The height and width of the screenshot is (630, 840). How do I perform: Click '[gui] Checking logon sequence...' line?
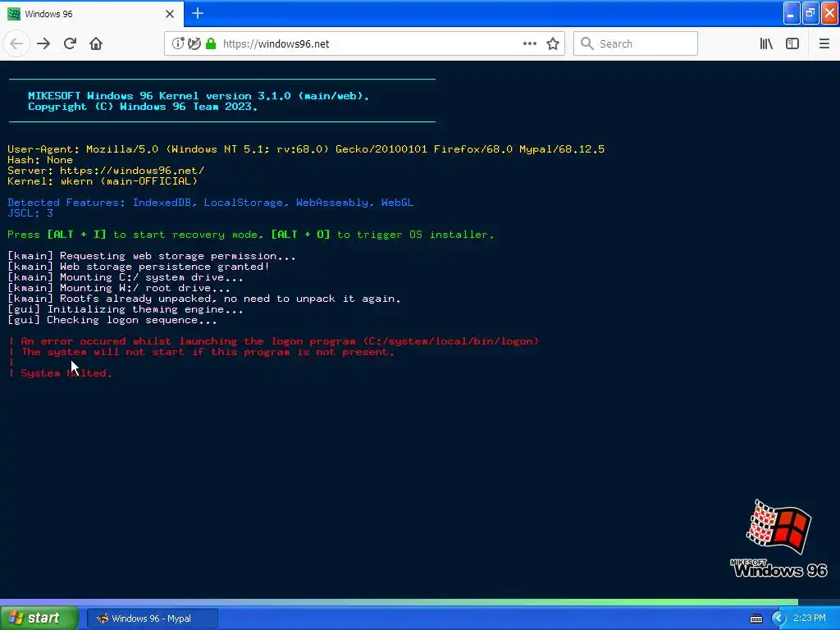coord(112,320)
